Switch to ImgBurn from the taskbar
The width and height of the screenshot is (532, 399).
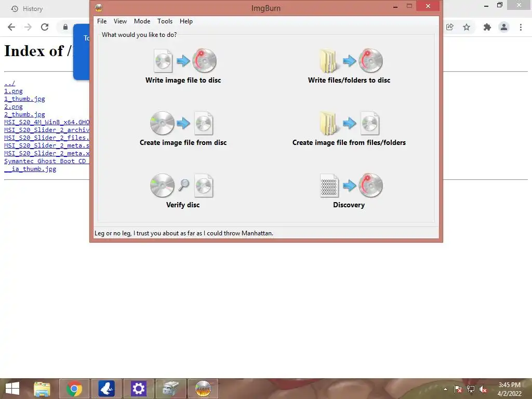(x=203, y=389)
